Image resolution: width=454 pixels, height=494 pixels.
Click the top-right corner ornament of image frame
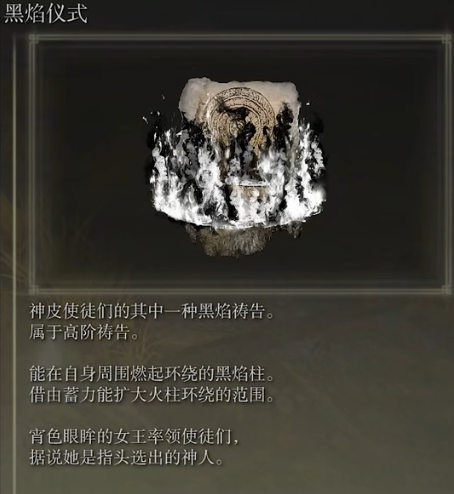click(x=446, y=38)
